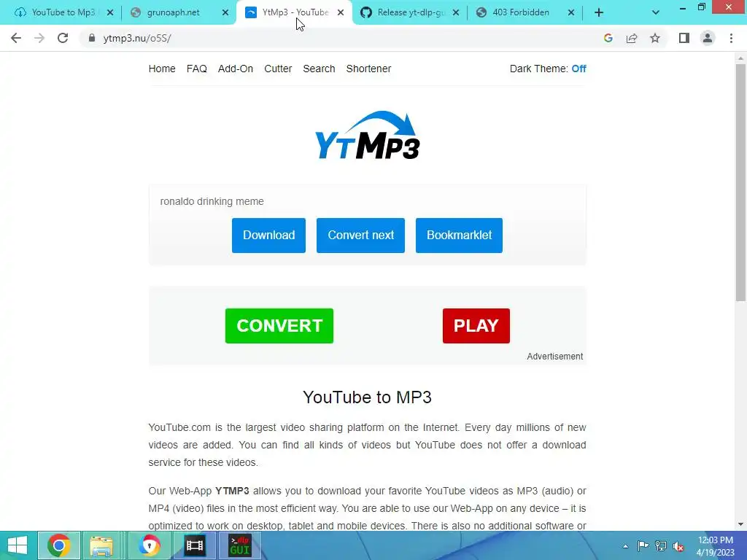
Task: Toggle Dark Theme Off switch
Action: 578,69
